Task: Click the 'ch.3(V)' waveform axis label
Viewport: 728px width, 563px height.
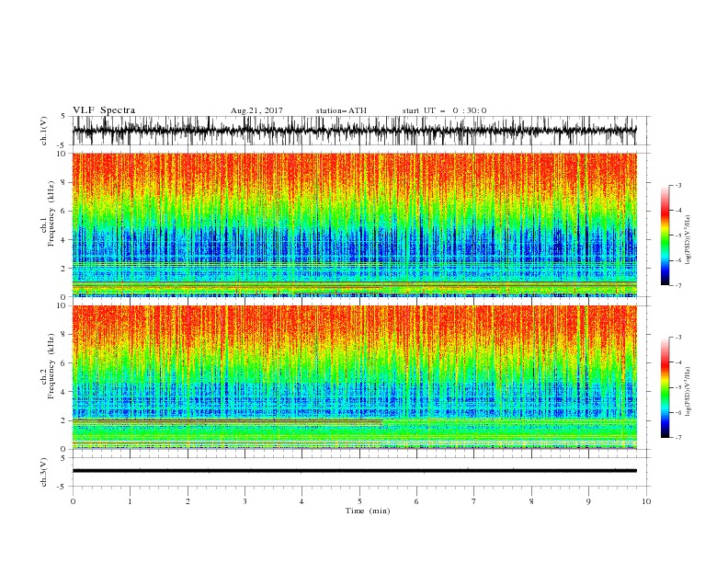Action: tap(44, 472)
